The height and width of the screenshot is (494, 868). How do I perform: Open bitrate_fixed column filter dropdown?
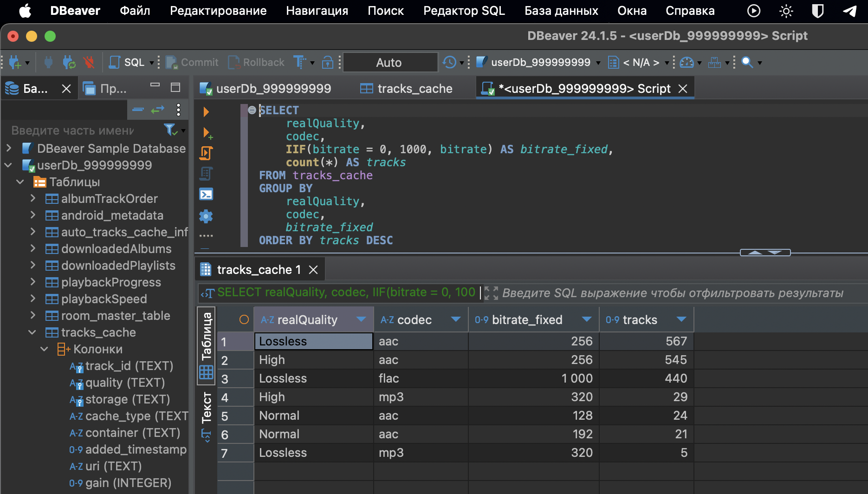coord(587,319)
